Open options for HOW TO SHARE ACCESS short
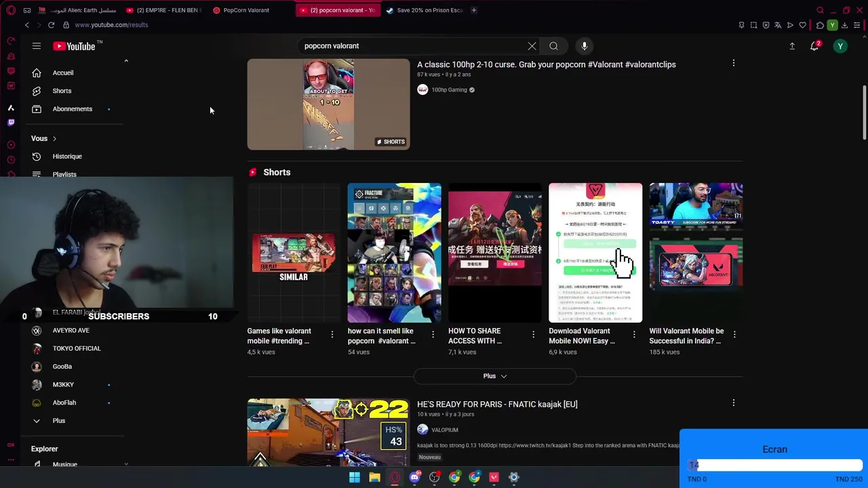The image size is (868, 488). 533,334
